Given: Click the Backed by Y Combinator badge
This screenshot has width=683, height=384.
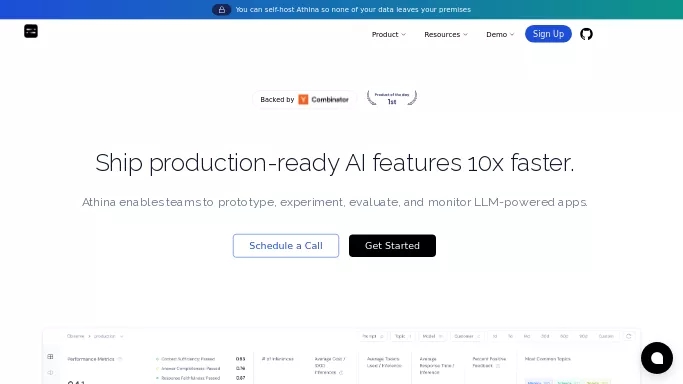Looking at the screenshot, I should (x=304, y=100).
